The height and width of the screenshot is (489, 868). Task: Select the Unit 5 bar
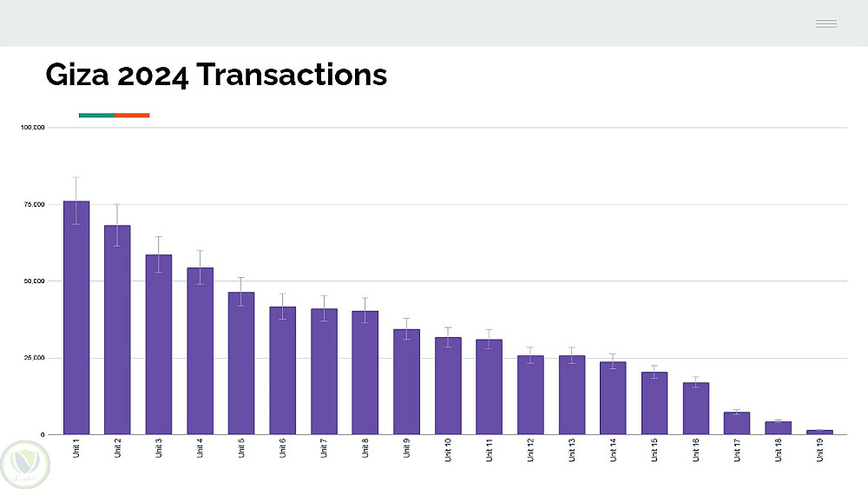(241, 363)
